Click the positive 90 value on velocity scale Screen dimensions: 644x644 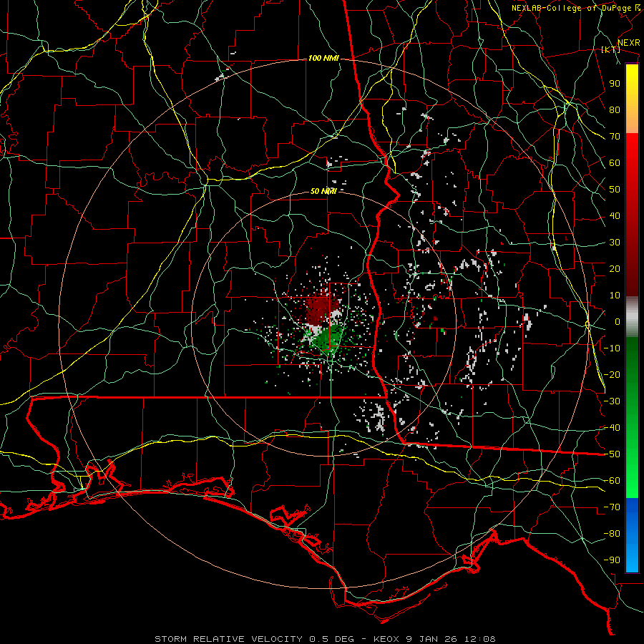tap(615, 84)
